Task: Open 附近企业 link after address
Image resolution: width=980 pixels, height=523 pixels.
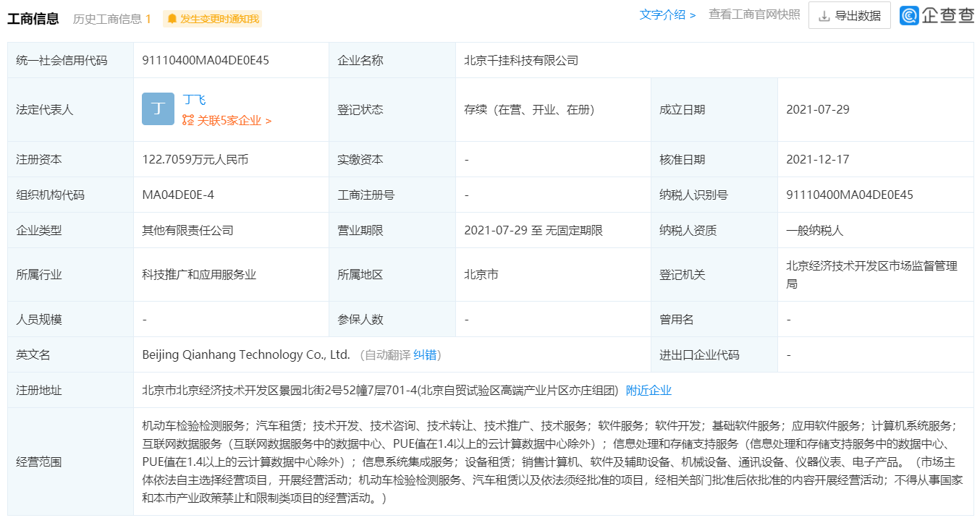Action: (649, 391)
